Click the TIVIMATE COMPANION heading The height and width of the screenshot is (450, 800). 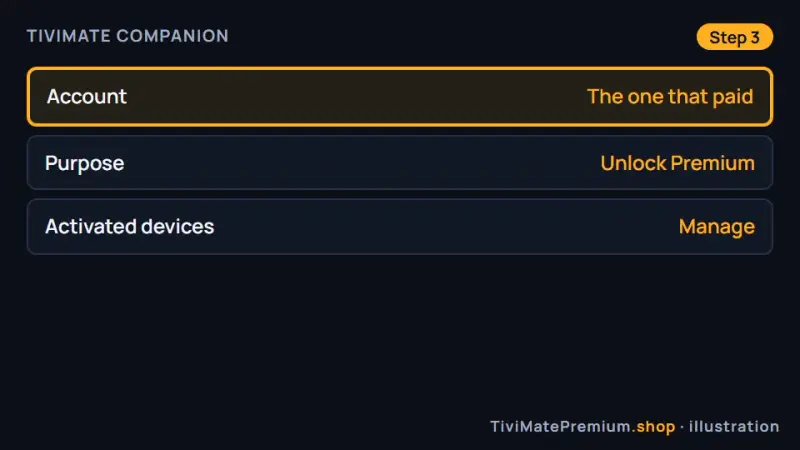pos(128,36)
